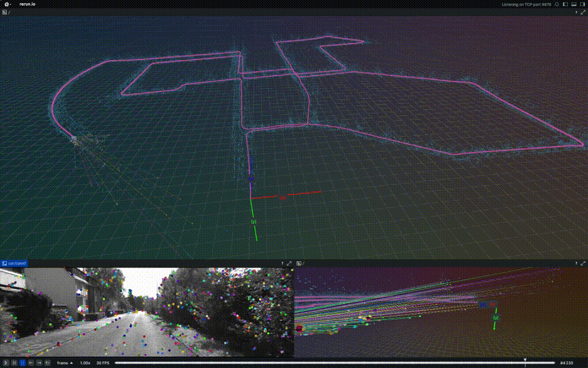The width and height of the screenshot is (588, 368).
Task: Open the notifications bell
Action: pyautogui.click(x=557, y=4)
